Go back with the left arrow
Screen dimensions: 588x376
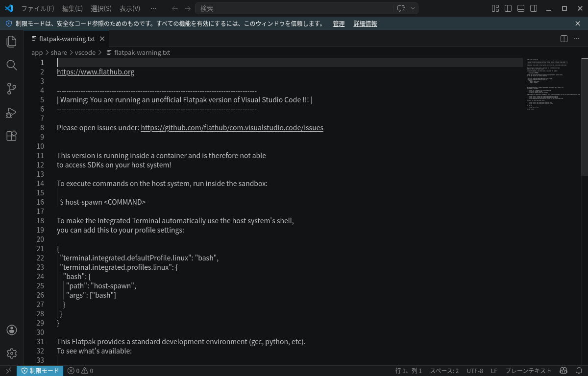point(175,8)
